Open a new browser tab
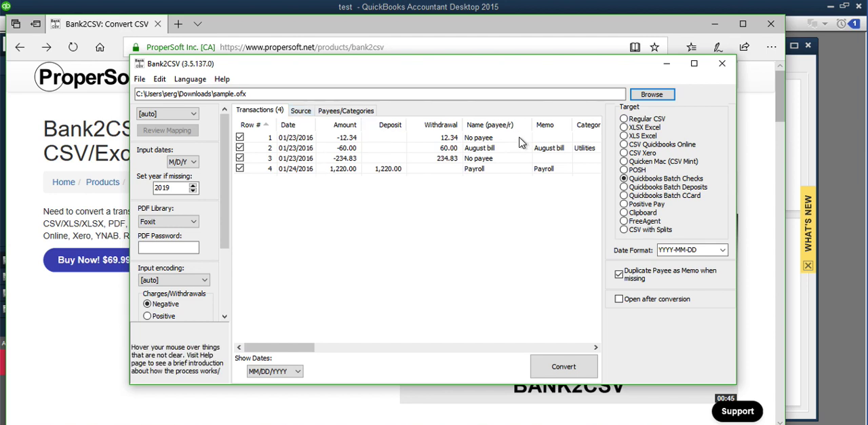Screen dimensions: 868x425 [x=178, y=24]
